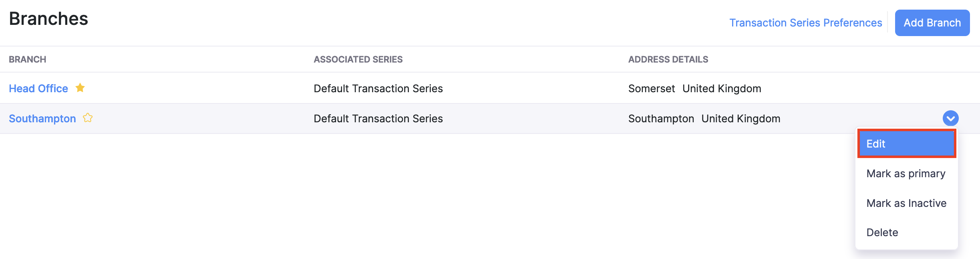
Task: Click Somerset in the Head Office address
Action: point(651,89)
